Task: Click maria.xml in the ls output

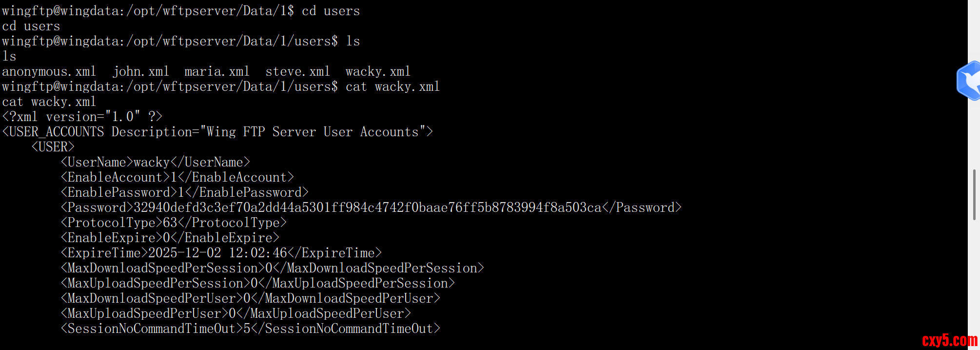Action: (x=217, y=72)
